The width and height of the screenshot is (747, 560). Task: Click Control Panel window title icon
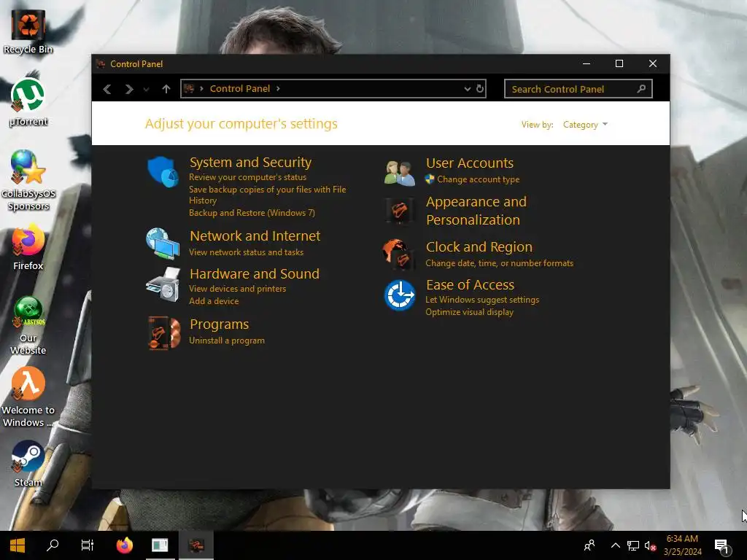pos(101,64)
